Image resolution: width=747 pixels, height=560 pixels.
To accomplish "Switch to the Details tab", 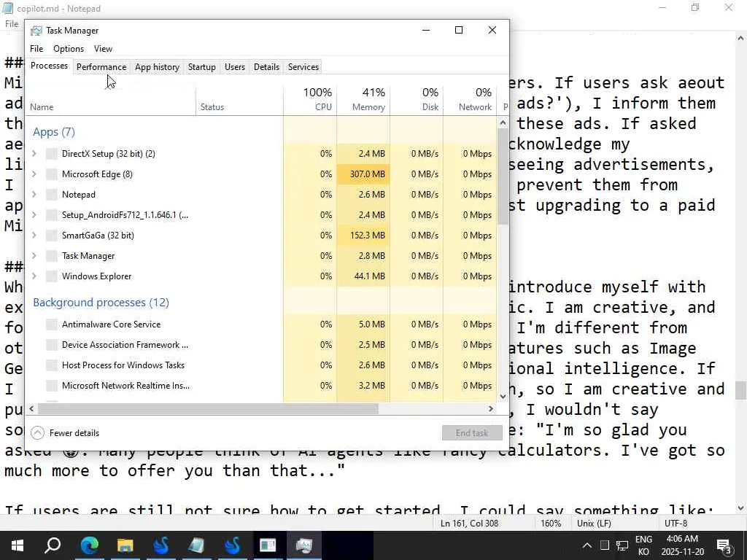I will click(266, 67).
